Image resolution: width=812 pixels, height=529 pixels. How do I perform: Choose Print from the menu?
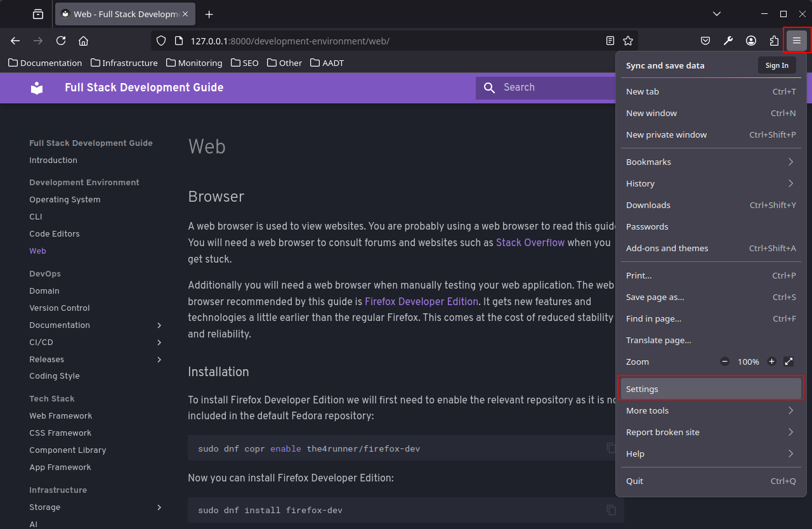pos(710,275)
